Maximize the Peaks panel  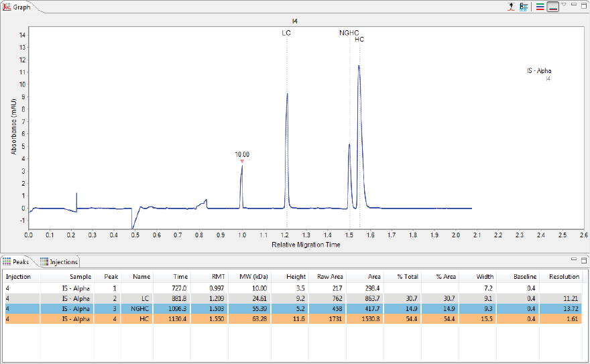pyautogui.click(x=584, y=260)
